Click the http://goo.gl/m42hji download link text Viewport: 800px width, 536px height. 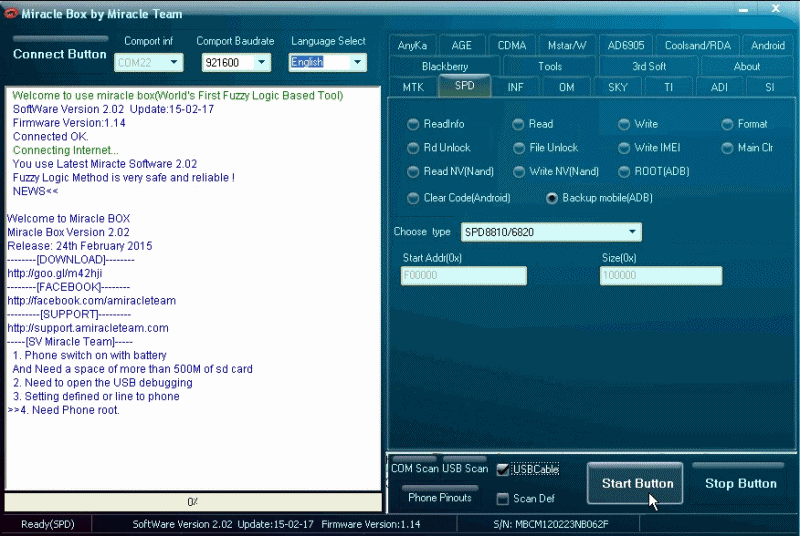tap(55, 273)
